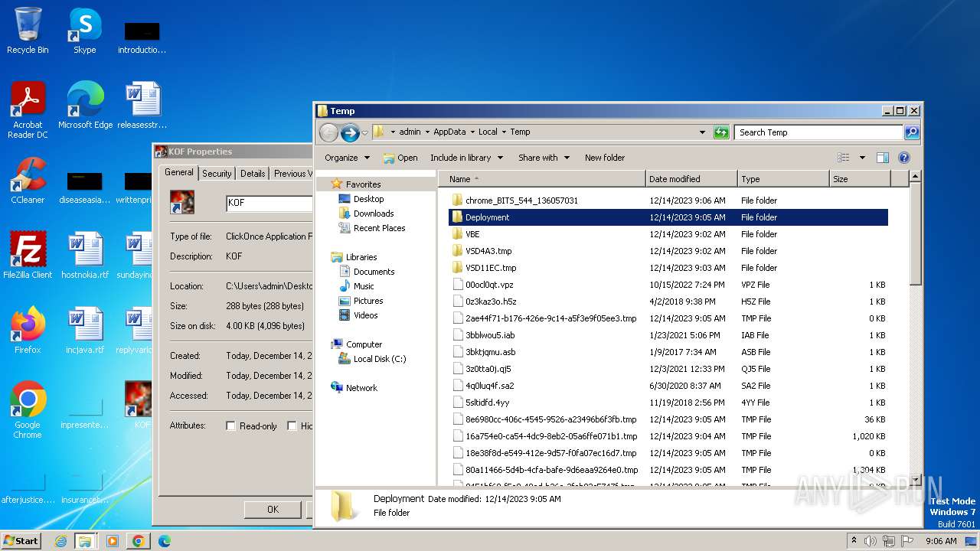
Task: Select the hostnokia.rtf desktop file
Action: (x=85, y=256)
